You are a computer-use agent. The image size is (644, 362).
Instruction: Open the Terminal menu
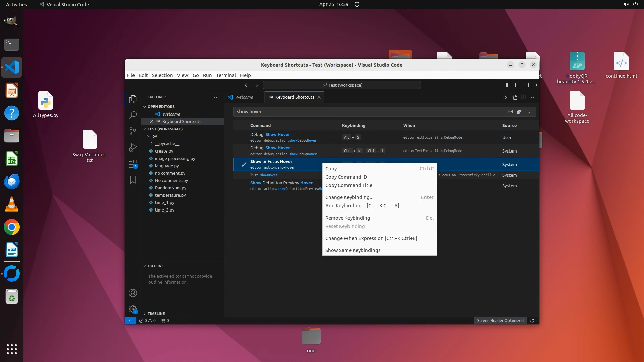point(226,75)
